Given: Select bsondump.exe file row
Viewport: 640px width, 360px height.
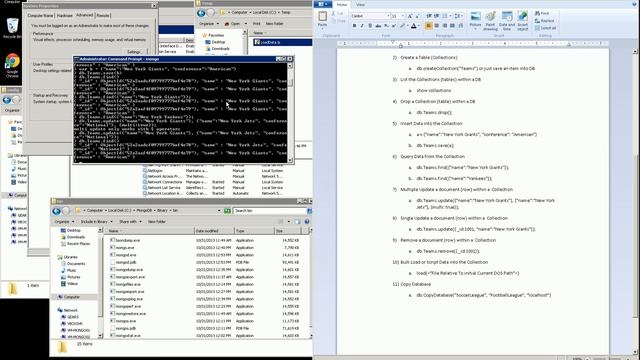Looking at the screenshot, I should (x=128, y=240).
